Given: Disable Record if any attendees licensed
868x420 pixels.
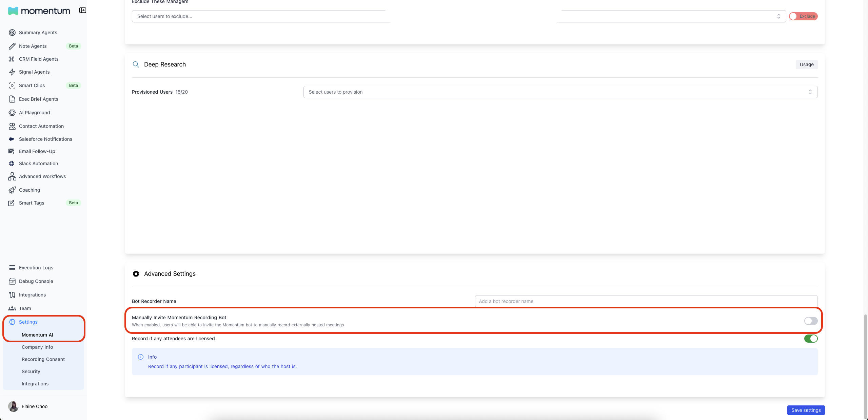Looking at the screenshot, I should tap(811, 339).
